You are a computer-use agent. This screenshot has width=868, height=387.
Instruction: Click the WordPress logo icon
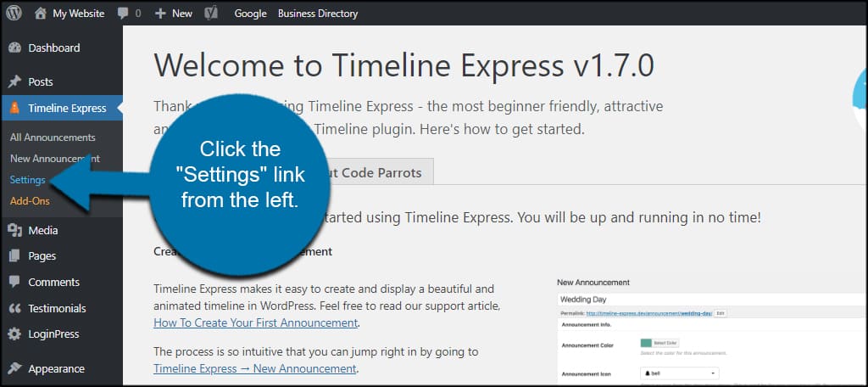(x=14, y=14)
